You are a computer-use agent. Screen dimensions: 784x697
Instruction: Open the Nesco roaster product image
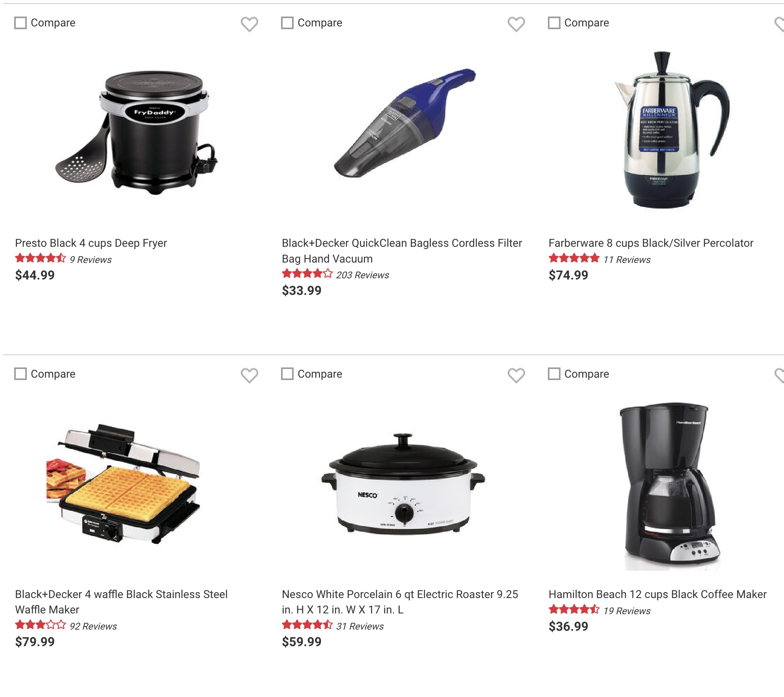point(403,484)
